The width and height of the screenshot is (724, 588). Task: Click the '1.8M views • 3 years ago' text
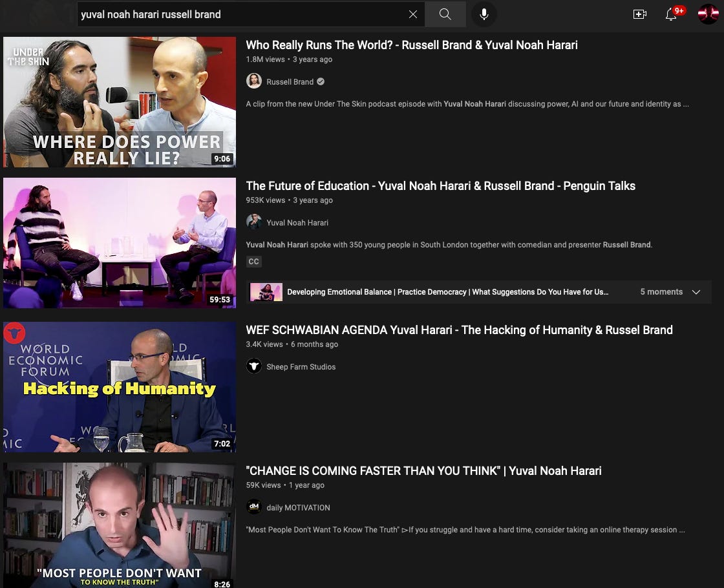click(289, 59)
